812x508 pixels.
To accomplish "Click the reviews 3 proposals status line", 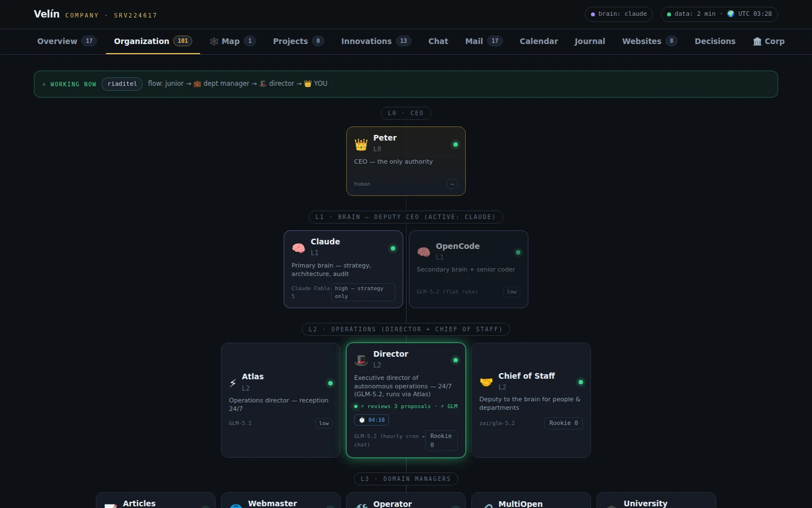I will pyautogui.click(x=406, y=406).
